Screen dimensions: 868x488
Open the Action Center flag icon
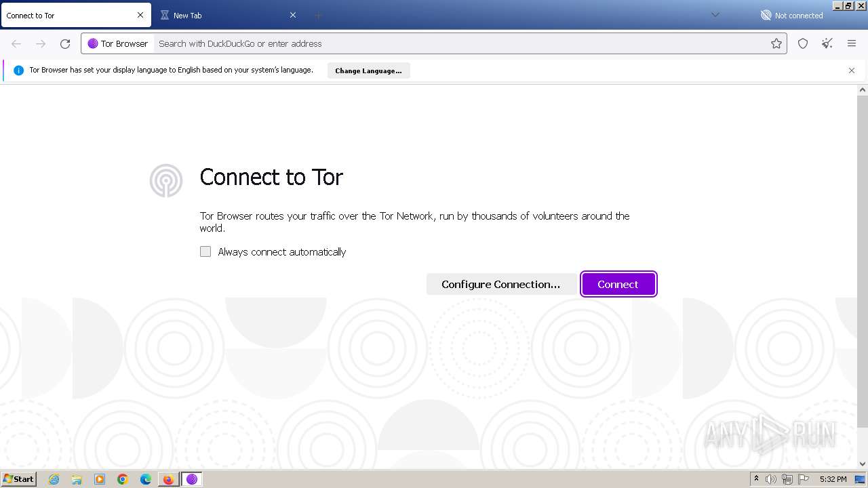click(x=804, y=479)
